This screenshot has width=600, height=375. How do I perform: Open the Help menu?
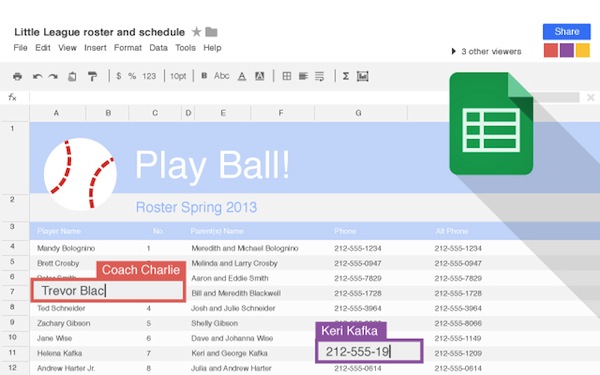coord(212,48)
